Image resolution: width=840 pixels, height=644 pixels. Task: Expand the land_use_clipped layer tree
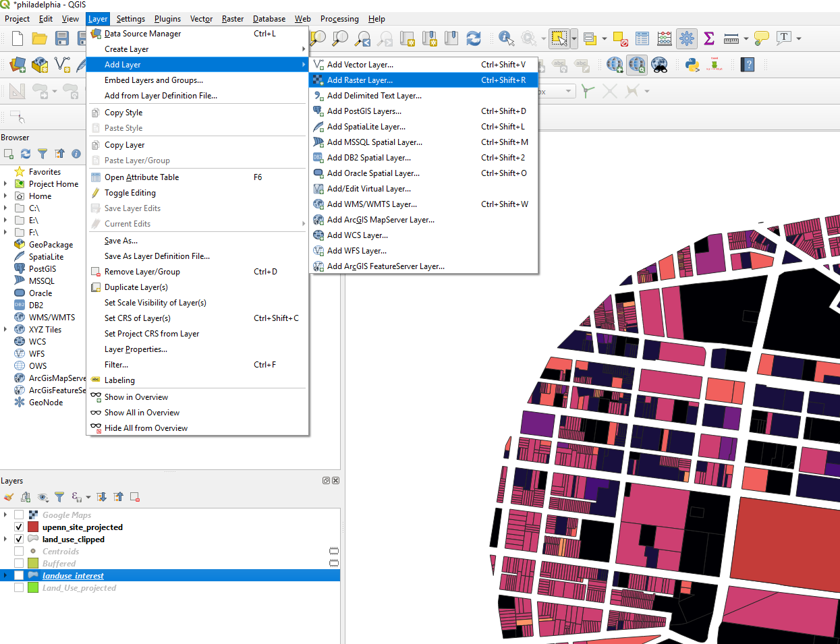coord(6,539)
